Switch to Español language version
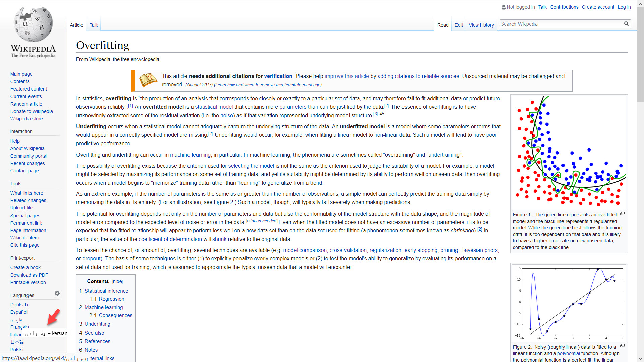 (19, 312)
